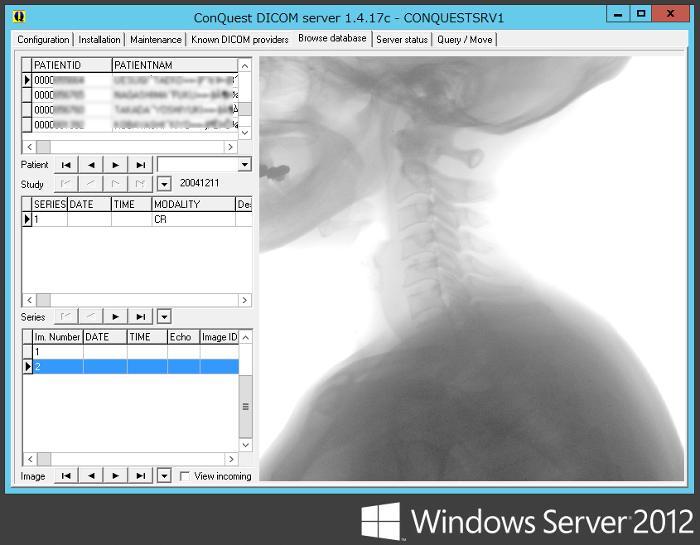Click the ConQuest application icon in title bar

point(19,17)
